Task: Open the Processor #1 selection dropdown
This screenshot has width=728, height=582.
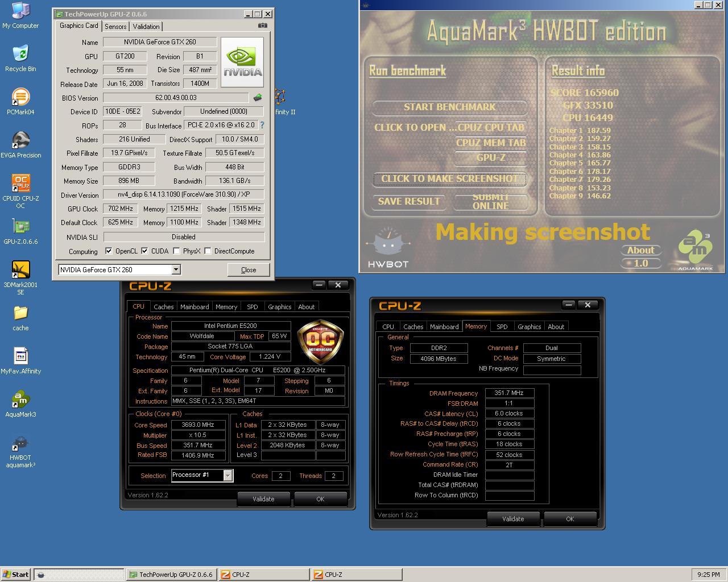Action: pyautogui.click(x=227, y=475)
